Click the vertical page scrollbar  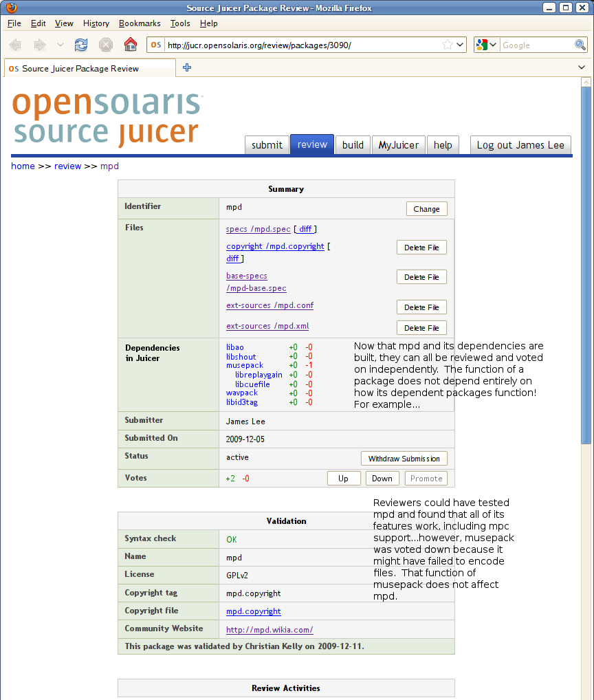(586, 275)
